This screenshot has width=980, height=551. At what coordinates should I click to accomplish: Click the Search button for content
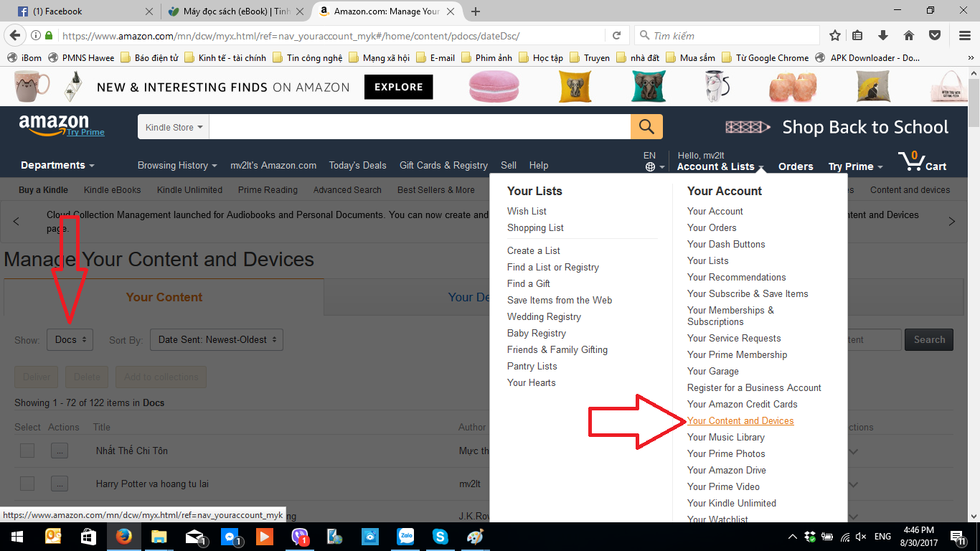tap(929, 339)
